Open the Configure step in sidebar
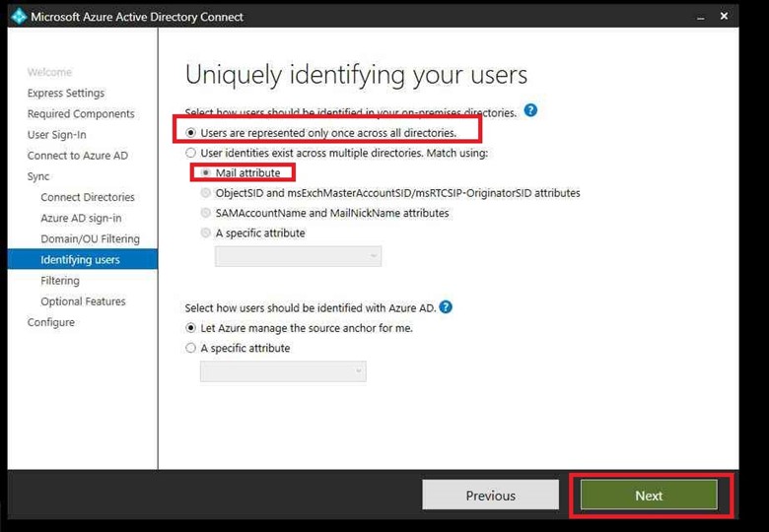 (51, 322)
